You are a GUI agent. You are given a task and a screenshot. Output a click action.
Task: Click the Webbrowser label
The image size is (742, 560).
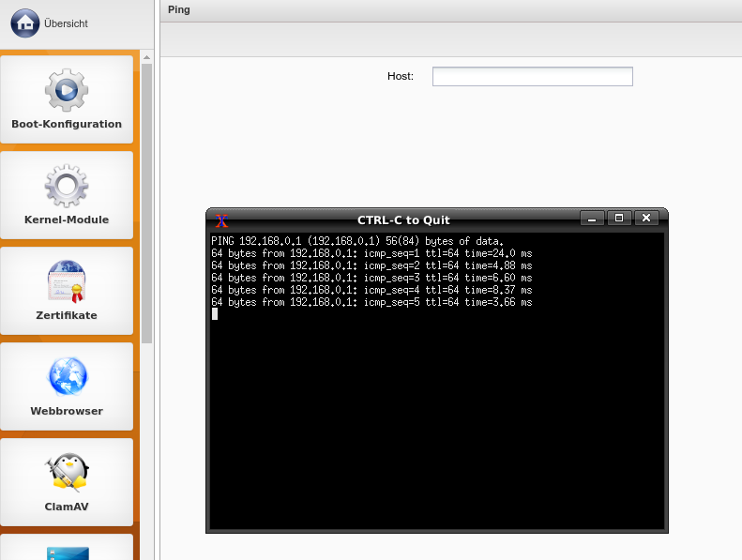pyautogui.click(x=67, y=411)
